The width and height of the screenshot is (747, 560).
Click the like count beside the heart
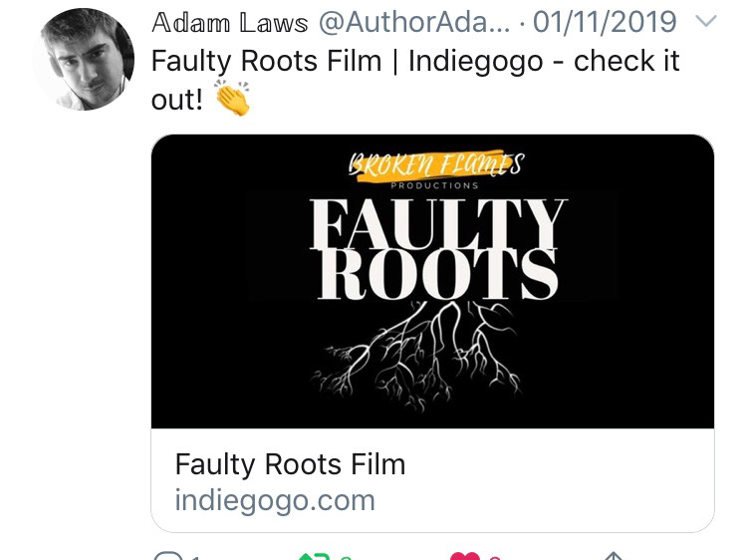[495, 558]
